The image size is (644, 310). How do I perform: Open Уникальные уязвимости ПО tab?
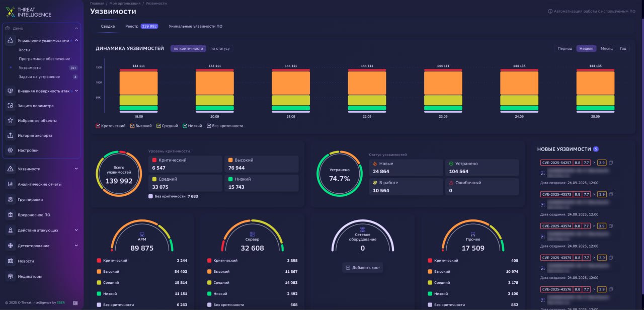click(195, 26)
